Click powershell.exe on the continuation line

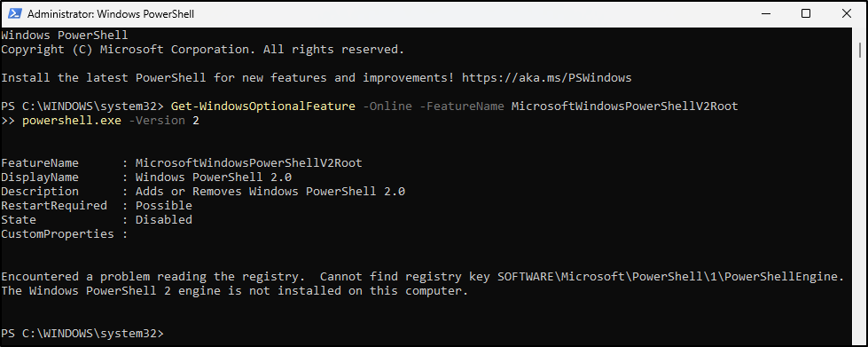tap(72, 121)
